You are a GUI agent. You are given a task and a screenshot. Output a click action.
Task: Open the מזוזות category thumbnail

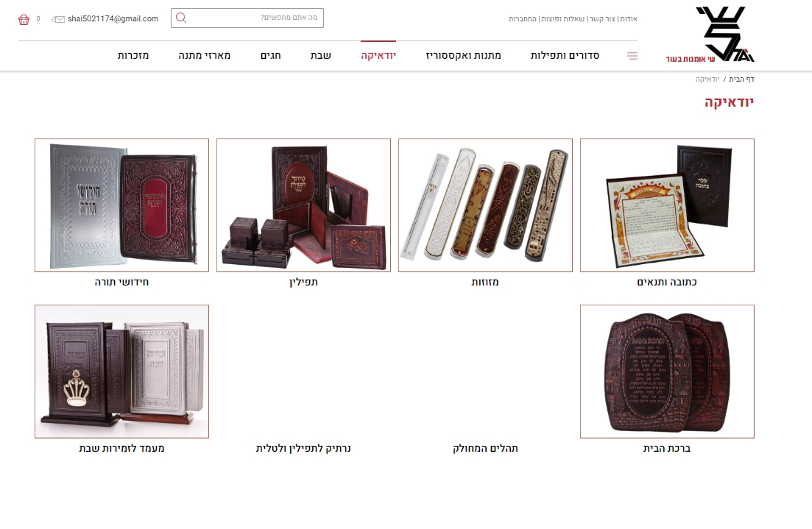485,205
